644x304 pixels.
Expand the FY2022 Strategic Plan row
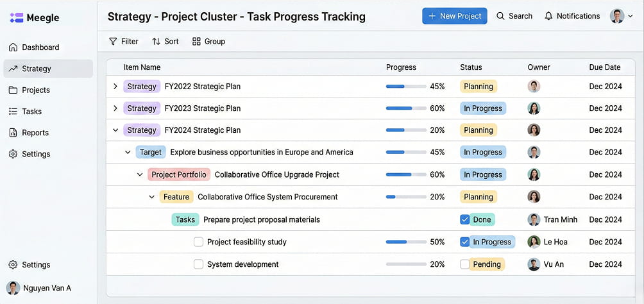click(115, 87)
